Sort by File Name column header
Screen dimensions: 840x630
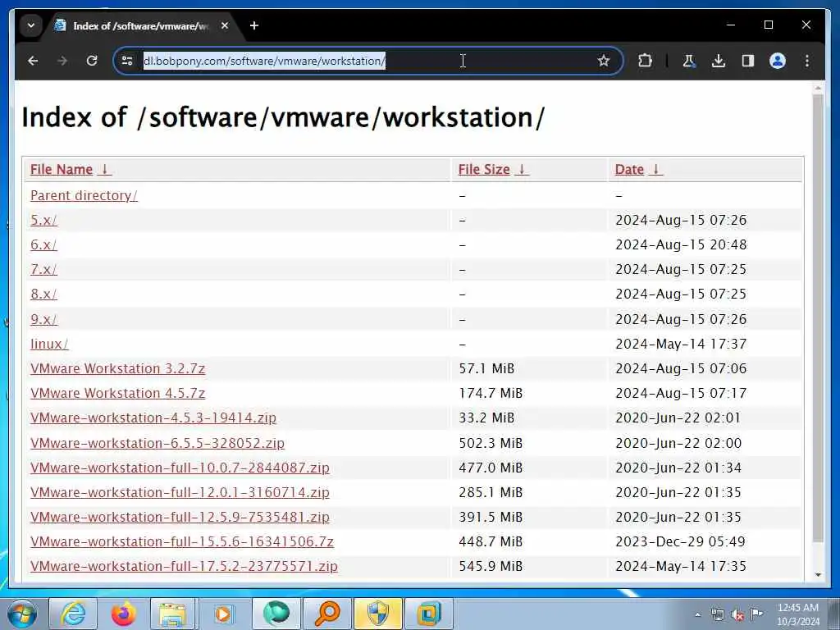61,169
